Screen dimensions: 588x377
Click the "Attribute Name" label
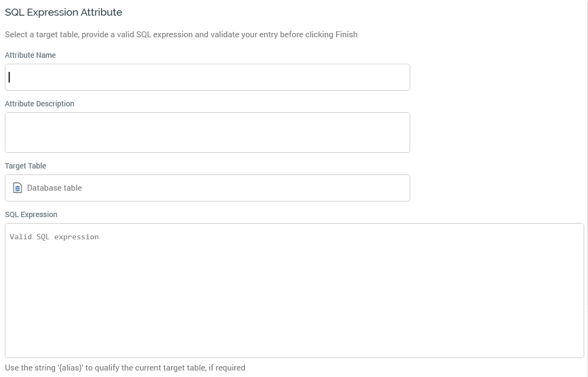pyautogui.click(x=30, y=55)
